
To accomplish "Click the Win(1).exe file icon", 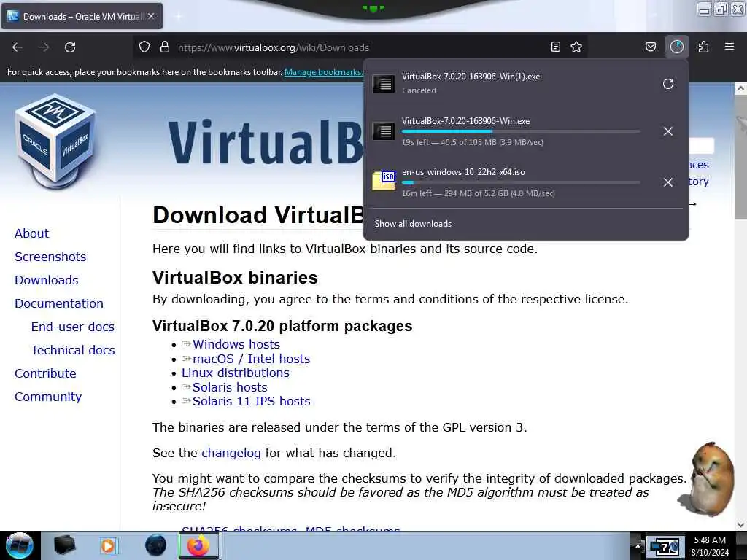I will (x=384, y=84).
